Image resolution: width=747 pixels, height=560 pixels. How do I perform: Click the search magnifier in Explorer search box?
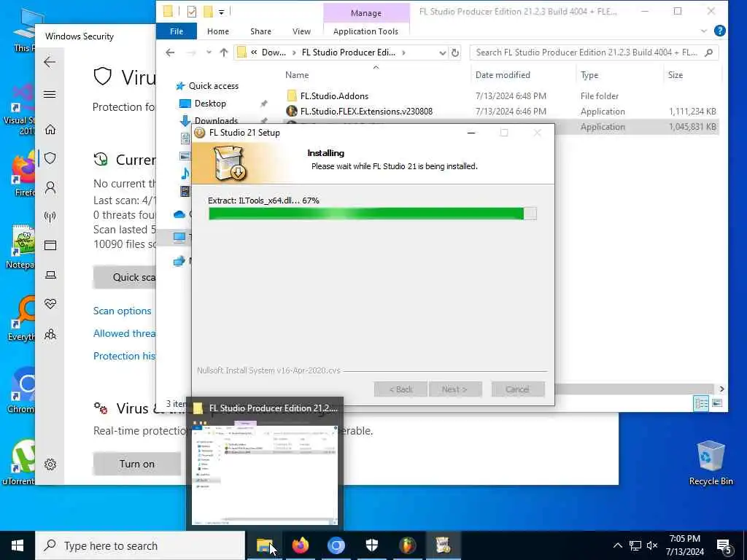coord(709,52)
